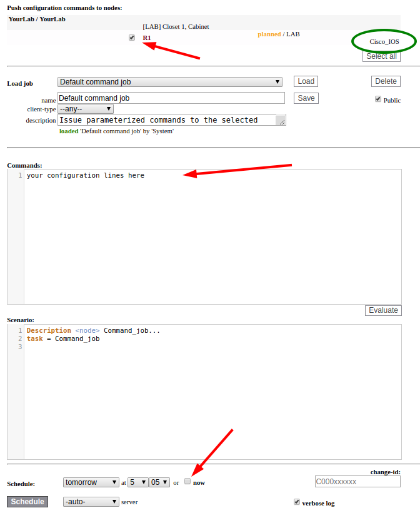Click the Evaluate button
This screenshot has width=420, height=513.
coord(383,310)
